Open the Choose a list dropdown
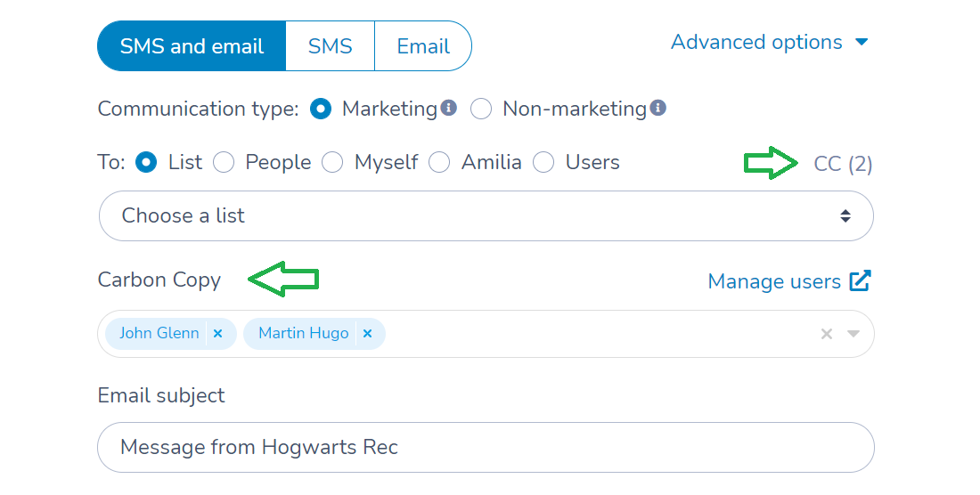This screenshot has width=980, height=495. 486,215
